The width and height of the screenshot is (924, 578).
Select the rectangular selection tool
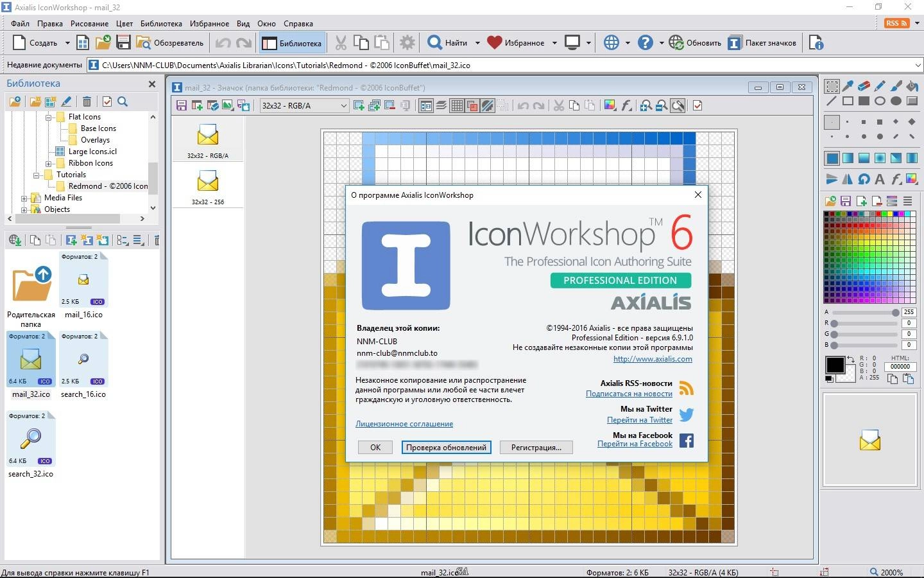pos(832,86)
